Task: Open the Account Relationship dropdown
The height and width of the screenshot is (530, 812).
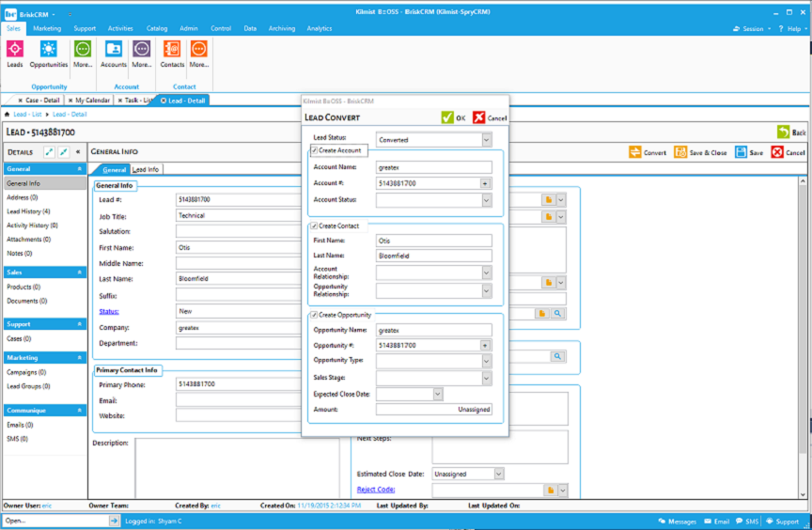Action: click(486, 273)
